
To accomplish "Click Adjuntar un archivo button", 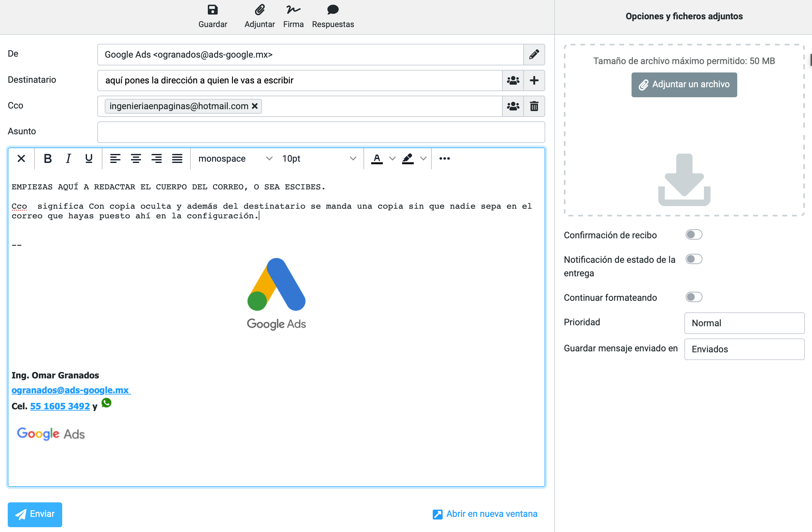I will click(684, 85).
